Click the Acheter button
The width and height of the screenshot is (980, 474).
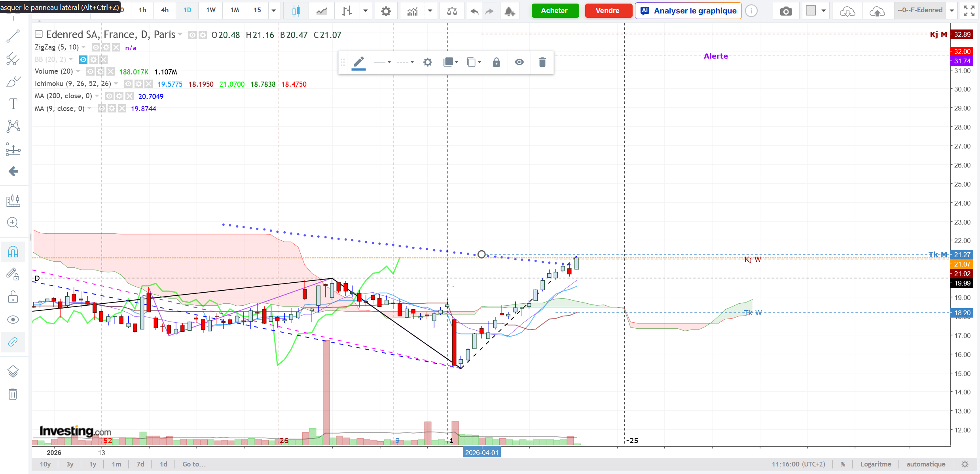pos(555,11)
